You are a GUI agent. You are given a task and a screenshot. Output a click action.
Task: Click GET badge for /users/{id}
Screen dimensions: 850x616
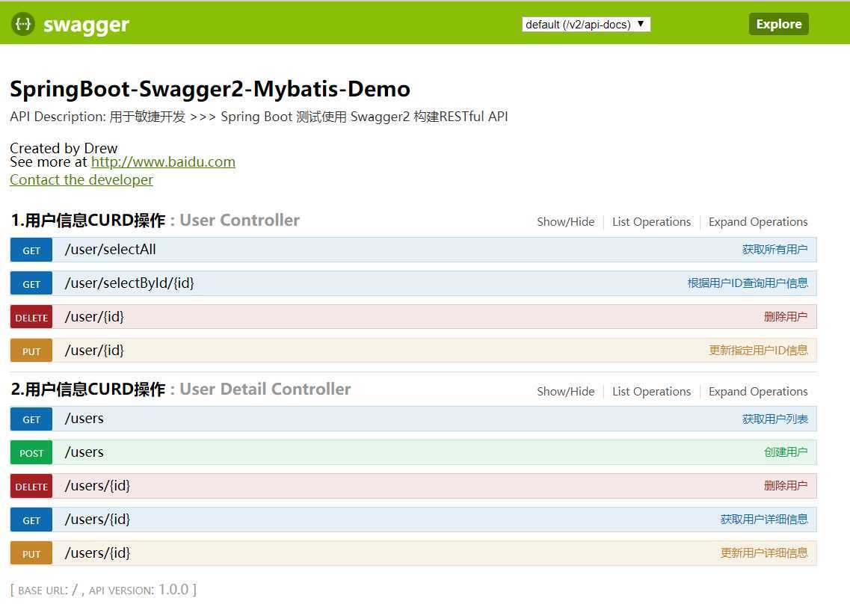31,520
